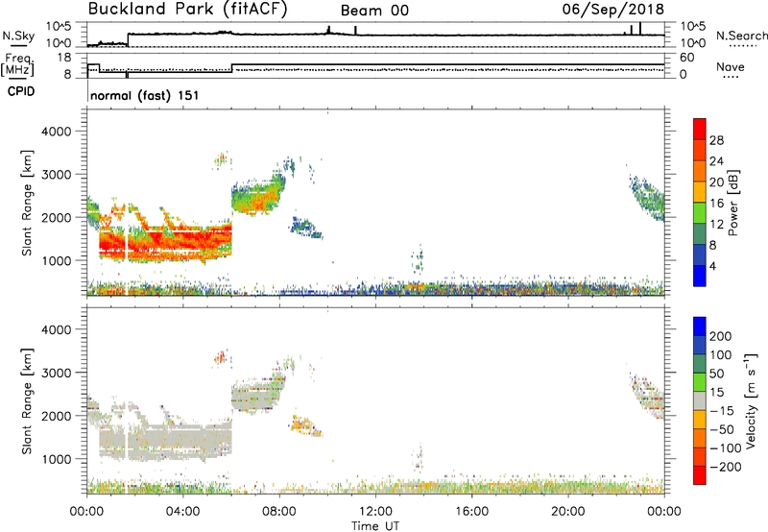This screenshot has width=768, height=532.
Task: Click 'Slant Range [km]' label of velocity panel
Action: pyautogui.click(x=27, y=401)
